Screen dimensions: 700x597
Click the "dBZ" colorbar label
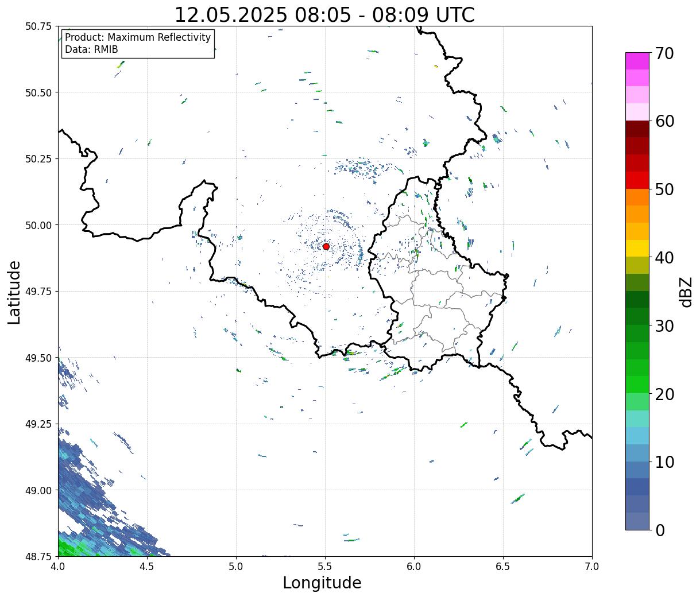pos(686,292)
